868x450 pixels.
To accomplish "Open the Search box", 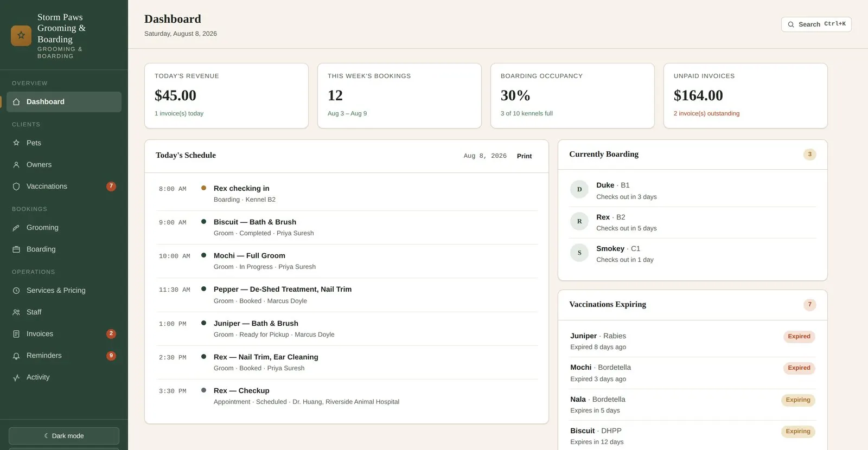I will coord(816,24).
